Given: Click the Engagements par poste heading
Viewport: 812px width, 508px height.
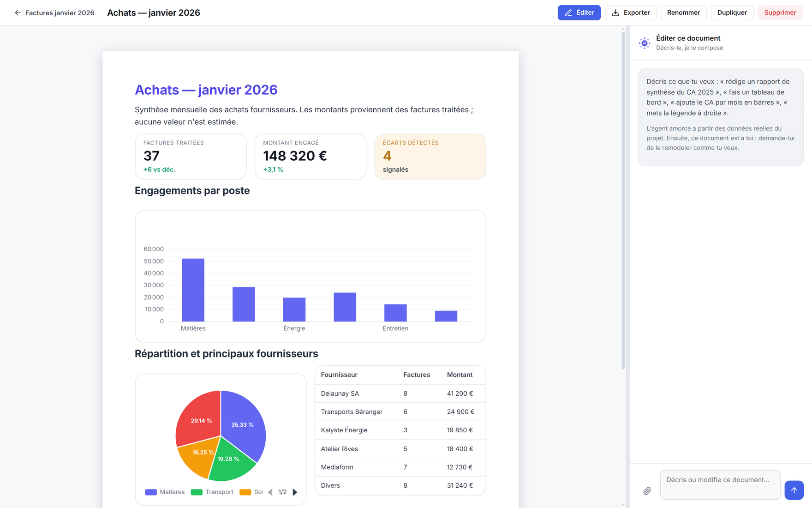Looking at the screenshot, I should point(192,191).
